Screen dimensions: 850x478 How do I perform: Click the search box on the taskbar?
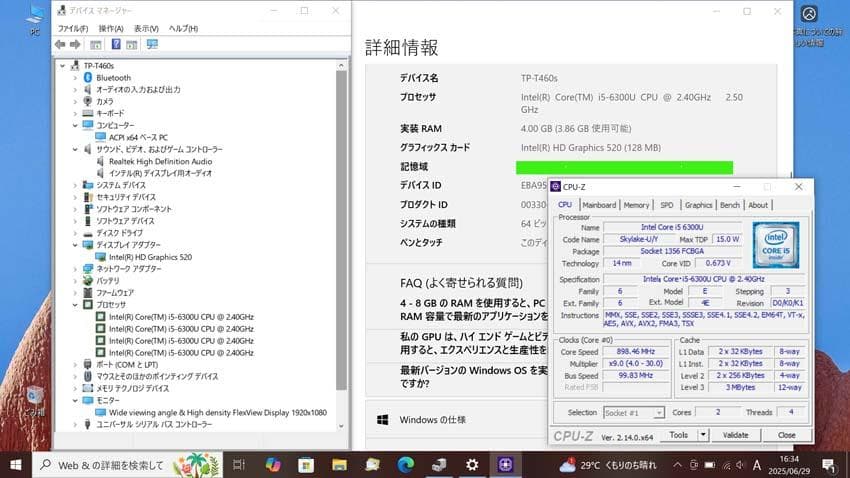127,465
